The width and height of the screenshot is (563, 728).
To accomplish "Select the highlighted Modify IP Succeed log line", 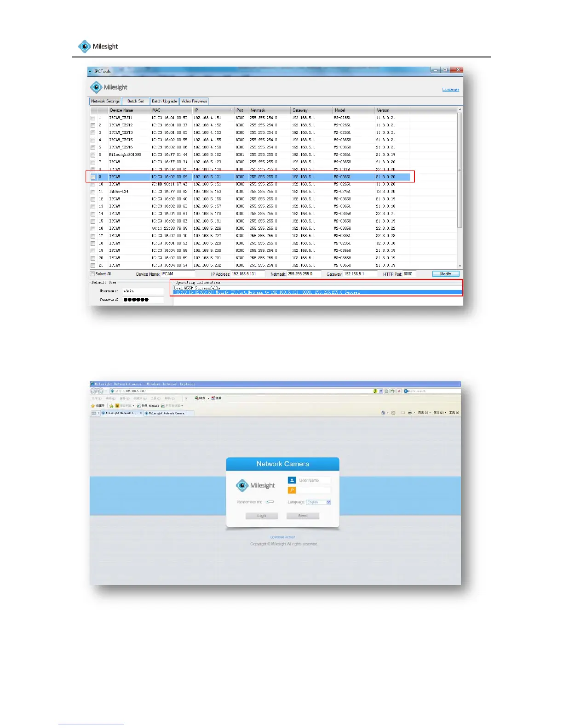I will point(317,292).
